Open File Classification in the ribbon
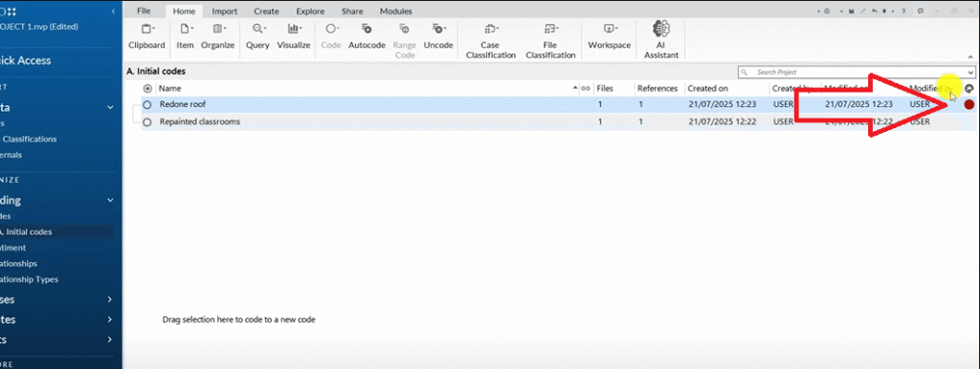The image size is (980, 369). tap(550, 41)
